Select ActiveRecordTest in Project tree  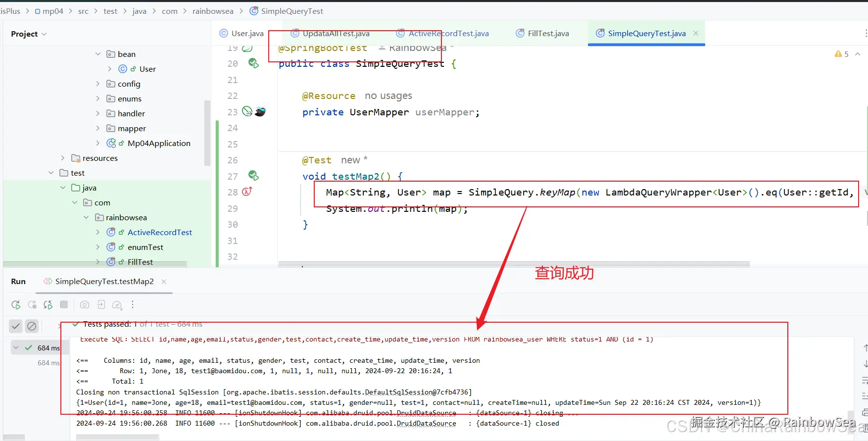159,232
